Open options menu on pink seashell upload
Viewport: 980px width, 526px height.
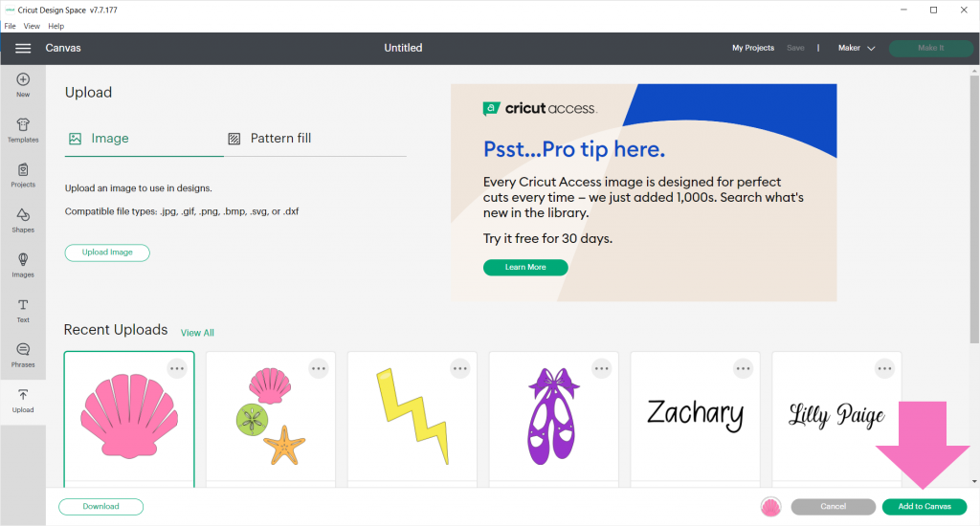pyautogui.click(x=177, y=368)
